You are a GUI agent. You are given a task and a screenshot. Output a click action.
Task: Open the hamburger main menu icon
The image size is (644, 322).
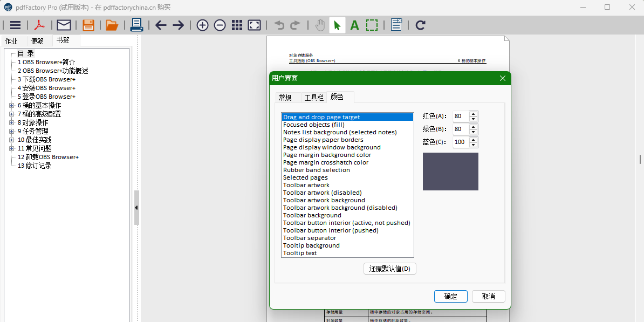pyautogui.click(x=16, y=25)
